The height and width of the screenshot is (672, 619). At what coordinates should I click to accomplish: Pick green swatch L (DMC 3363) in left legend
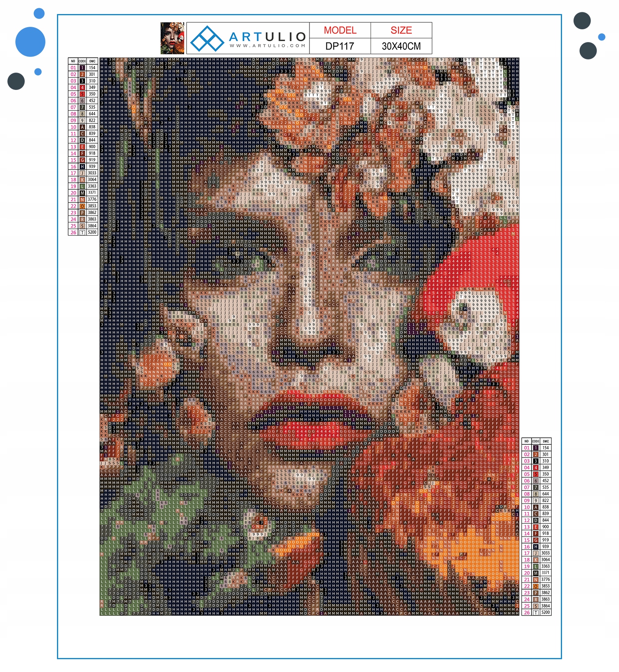click(x=82, y=186)
